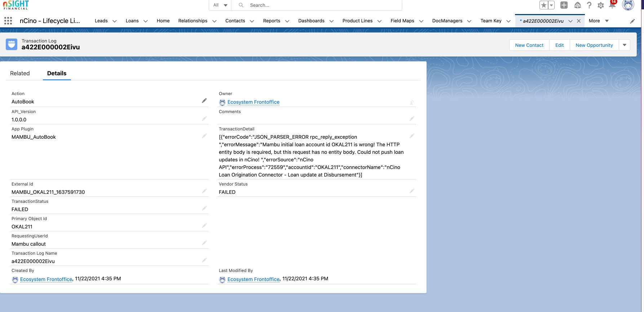Viewport: 644px width, 312px height.
Task: Expand the favorites list arrow
Action: tap(551, 5)
